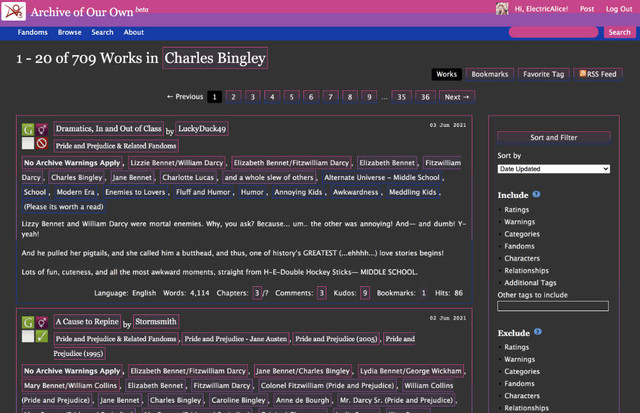Open ElectricAlice's user avatar
640x413 pixels.
502,9
